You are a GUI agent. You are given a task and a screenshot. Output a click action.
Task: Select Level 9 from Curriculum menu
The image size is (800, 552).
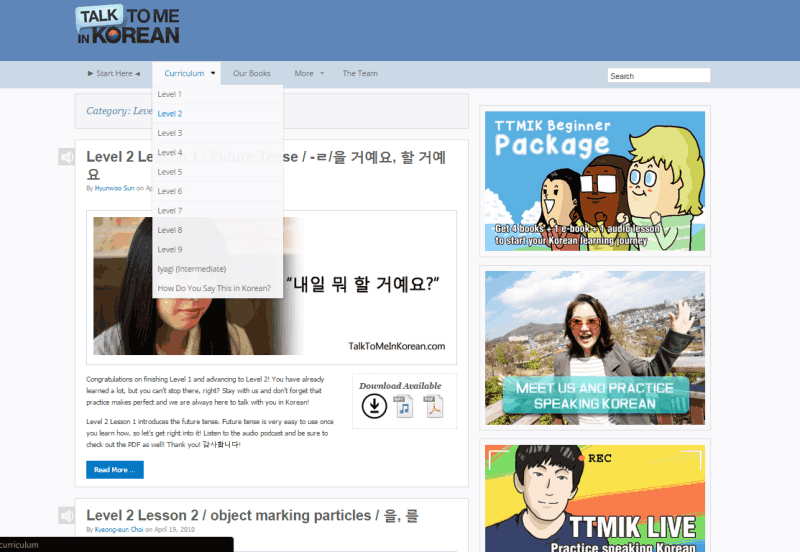pos(218,249)
